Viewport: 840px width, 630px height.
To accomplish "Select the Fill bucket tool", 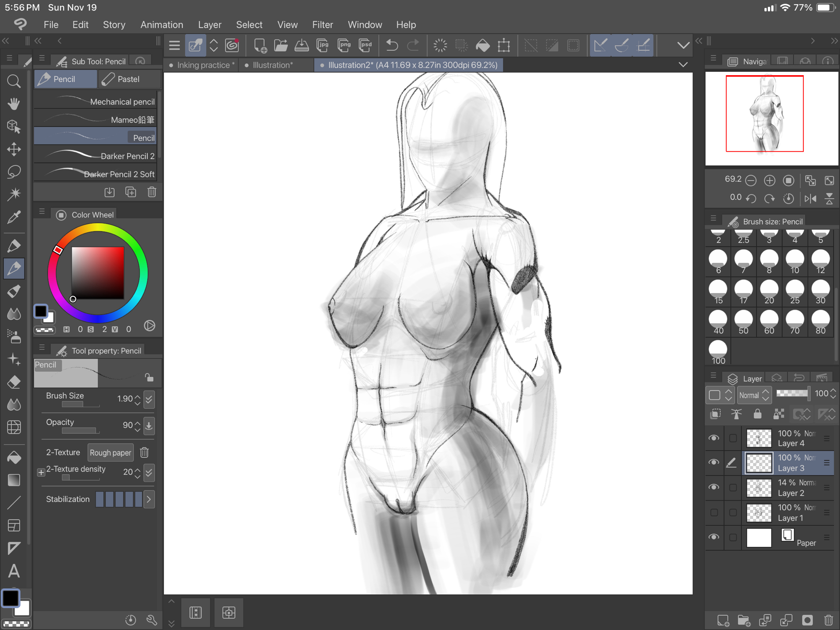I will (x=14, y=457).
